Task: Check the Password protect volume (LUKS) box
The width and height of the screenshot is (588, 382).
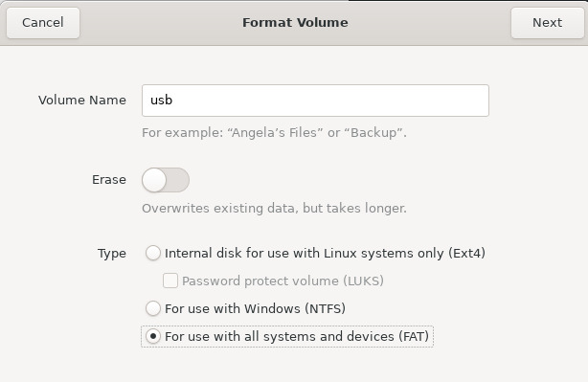Action: point(170,281)
